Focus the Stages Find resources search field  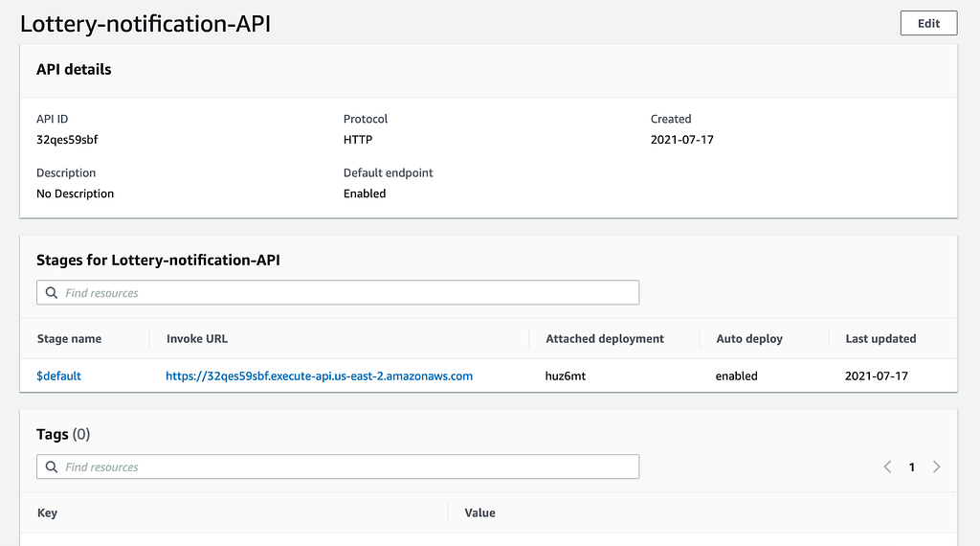338,293
